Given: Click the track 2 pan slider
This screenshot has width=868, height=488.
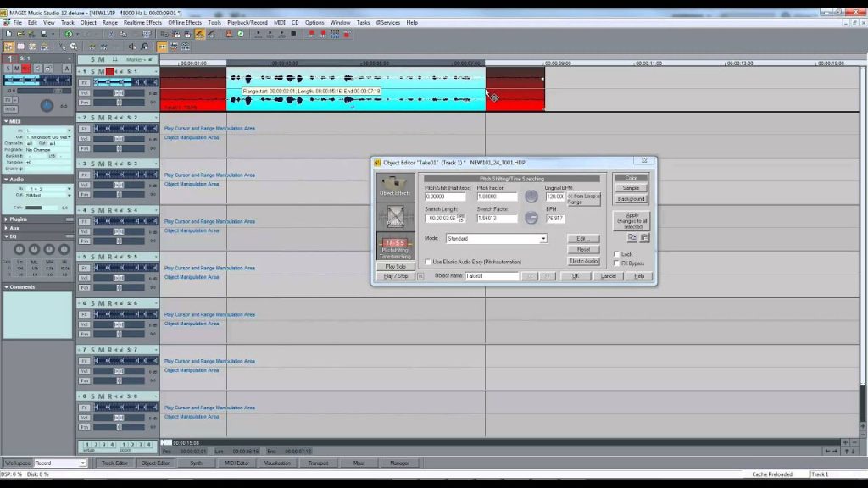Looking at the screenshot, I should [x=120, y=148].
